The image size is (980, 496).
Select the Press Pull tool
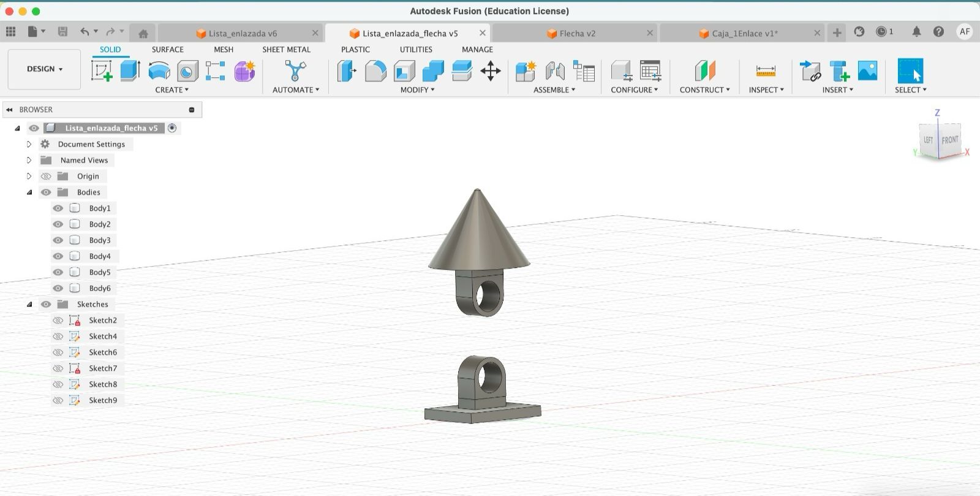(346, 71)
